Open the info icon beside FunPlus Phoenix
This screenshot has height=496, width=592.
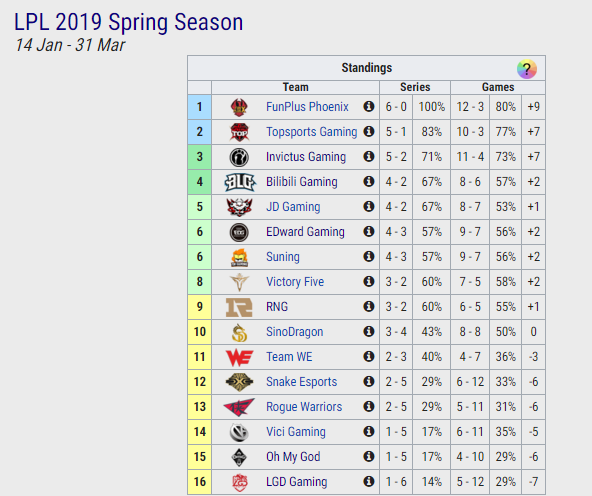[368, 106]
